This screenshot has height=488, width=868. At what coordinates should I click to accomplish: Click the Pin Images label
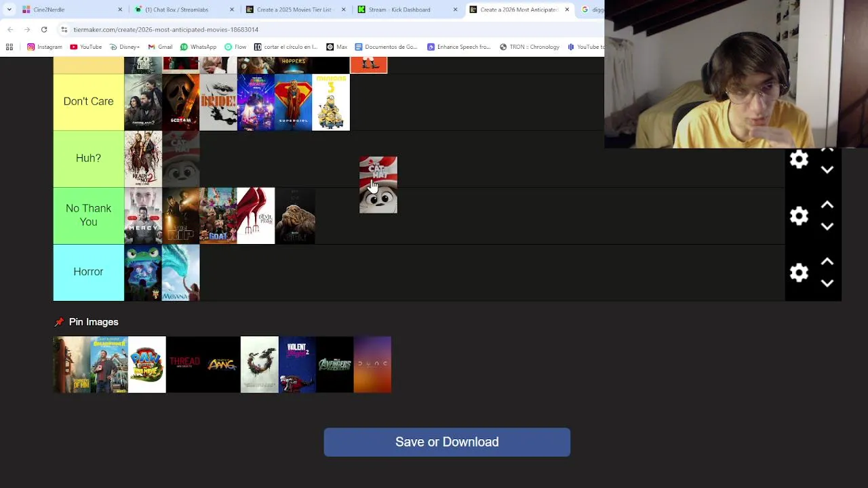point(94,322)
